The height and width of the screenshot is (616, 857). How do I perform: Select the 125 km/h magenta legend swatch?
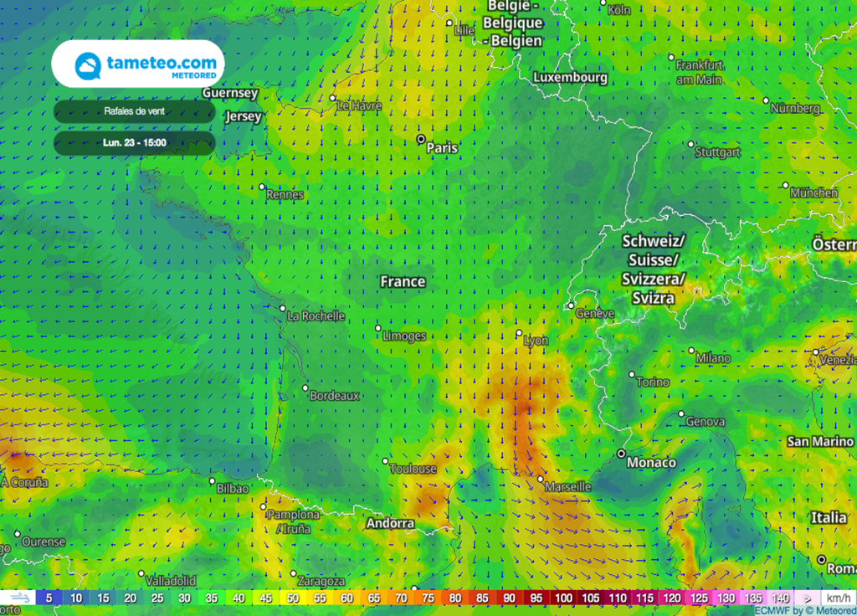coord(699,598)
